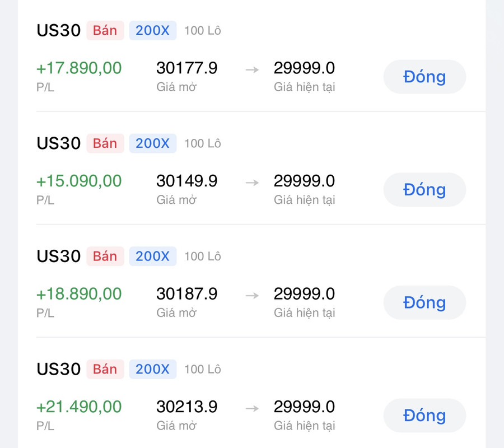
Task: Tap the Bán badge above +17.890,00
Action: tap(105, 30)
